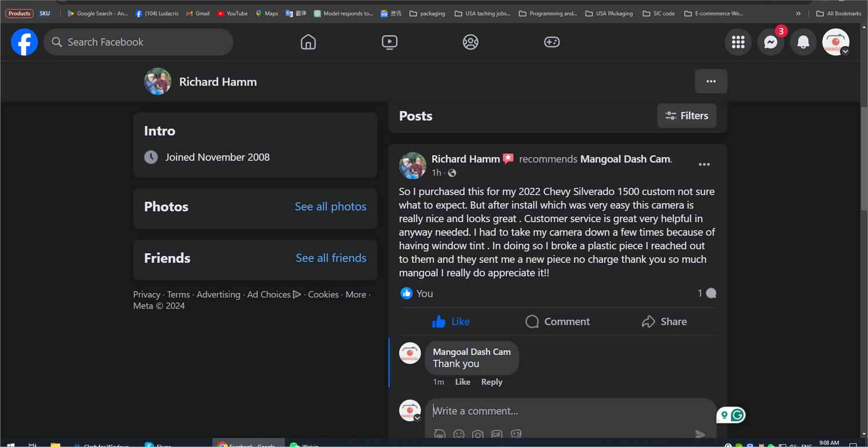The width and height of the screenshot is (868, 447).
Task: Expand the bookmarks overflow chevron
Action: 799,13
